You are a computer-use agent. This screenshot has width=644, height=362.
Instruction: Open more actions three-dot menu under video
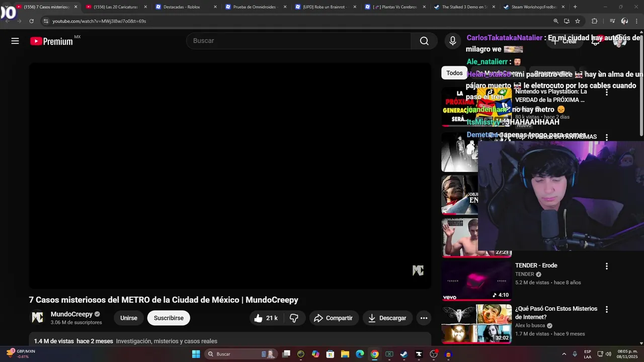[424, 318]
